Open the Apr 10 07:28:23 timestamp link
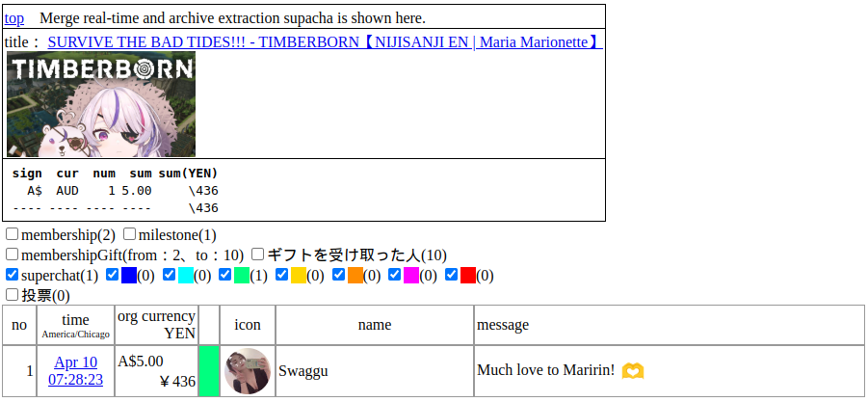The image size is (868, 402). tap(75, 370)
